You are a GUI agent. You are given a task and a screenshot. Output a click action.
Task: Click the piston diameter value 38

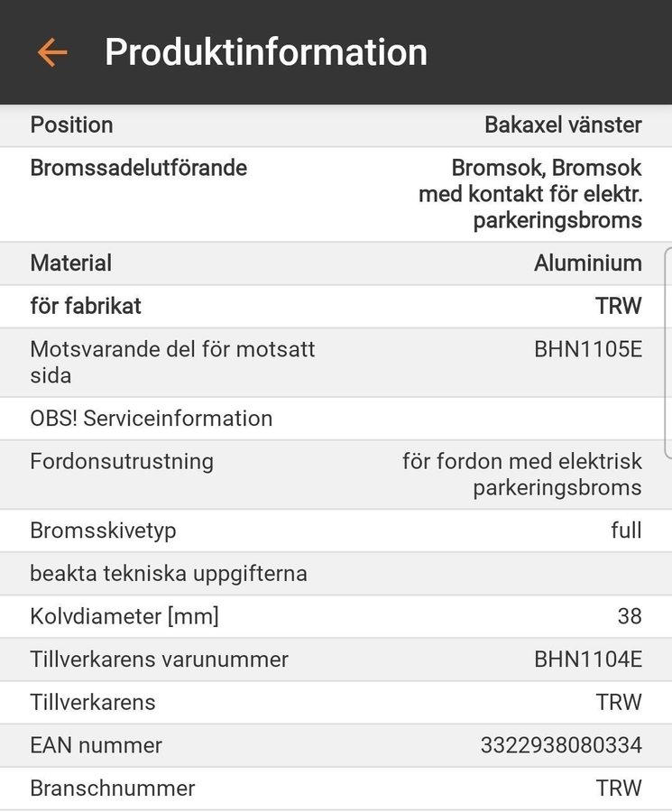pyautogui.click(x=630, y=617)
